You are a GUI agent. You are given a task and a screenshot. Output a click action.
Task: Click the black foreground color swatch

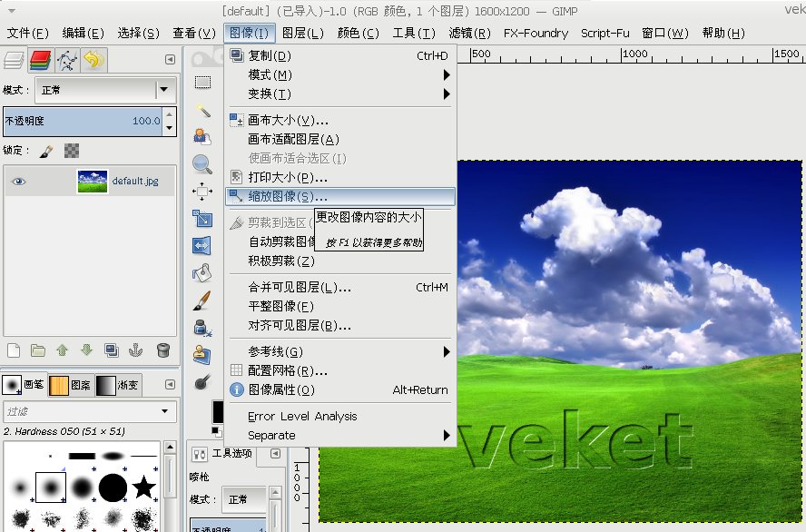click(x=218, y=412)
